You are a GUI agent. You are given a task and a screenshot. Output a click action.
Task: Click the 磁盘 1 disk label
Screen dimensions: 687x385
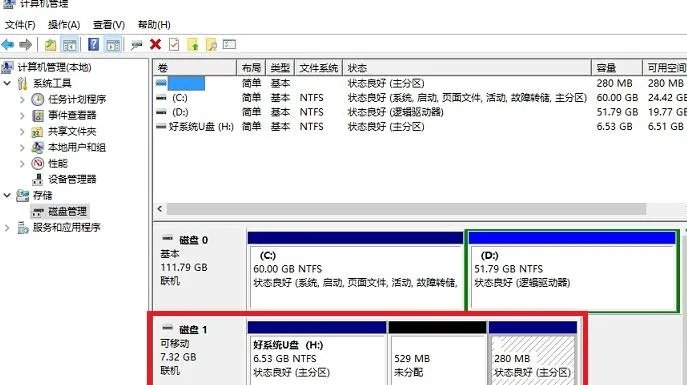click(x=193, y=329)
